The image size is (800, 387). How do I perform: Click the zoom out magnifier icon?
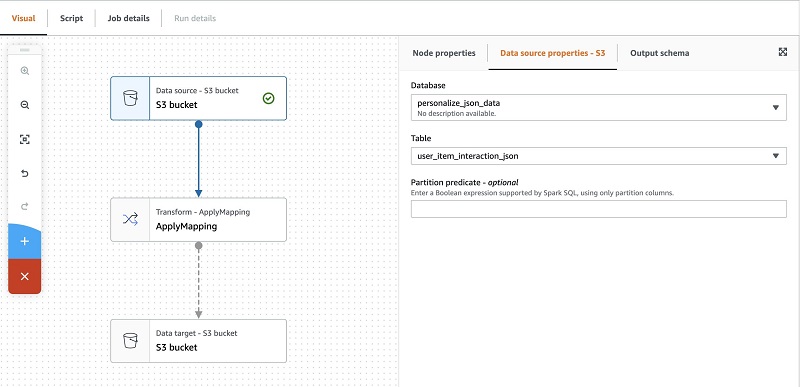[24, 105]
